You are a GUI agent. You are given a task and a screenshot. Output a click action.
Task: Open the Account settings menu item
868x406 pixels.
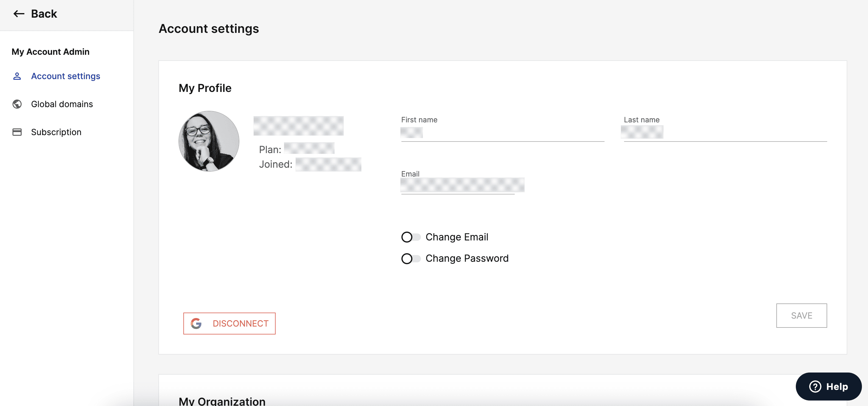[x=65, y=76]
